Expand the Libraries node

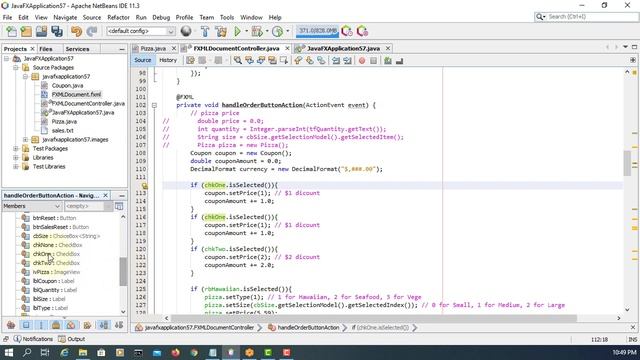16,158
